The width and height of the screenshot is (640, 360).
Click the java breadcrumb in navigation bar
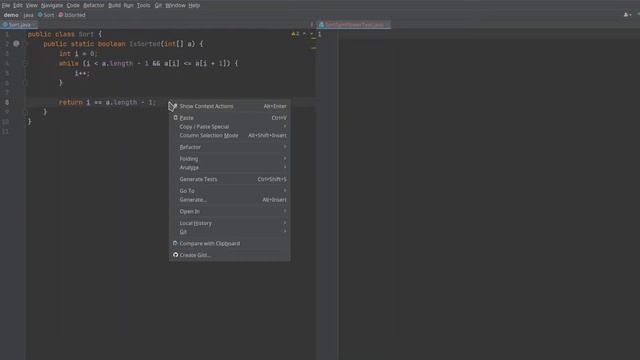click(x=28, y=15)
